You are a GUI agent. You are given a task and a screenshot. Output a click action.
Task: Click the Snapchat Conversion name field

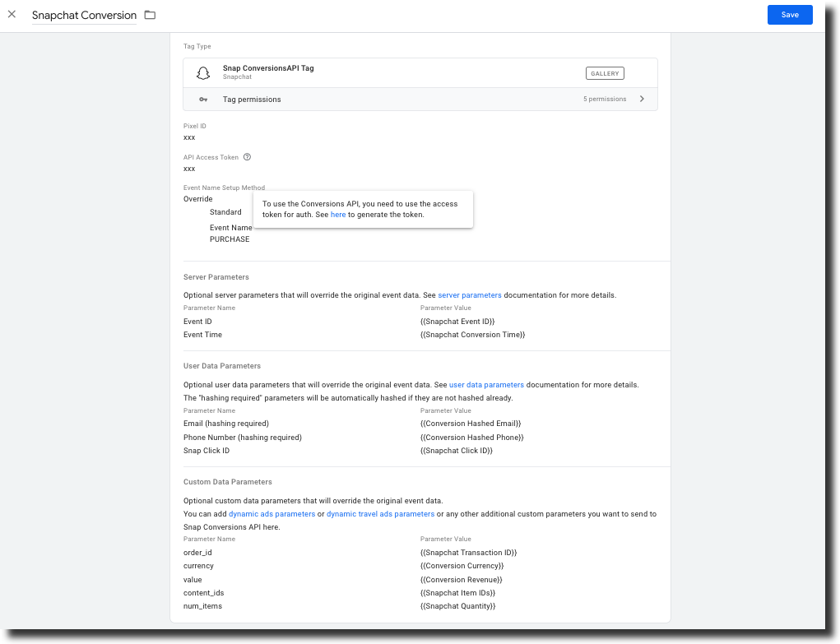83,15
